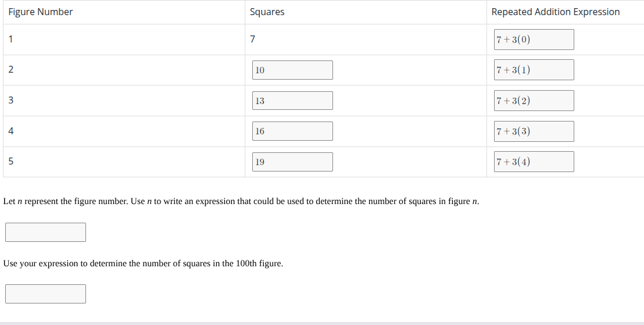This screenshot has width=644, height=325.
Task: Click the "Use your expression" instruction text
Action: coord(143,263)
